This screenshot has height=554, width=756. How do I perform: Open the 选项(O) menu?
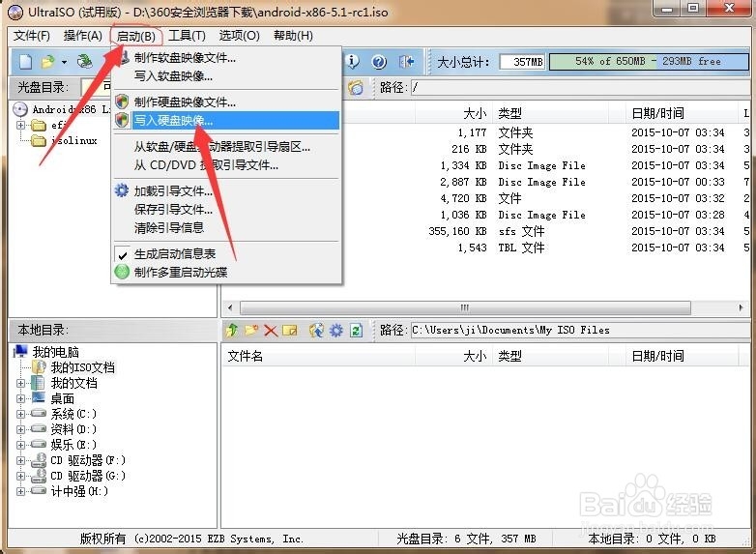(x=239, y=36)
